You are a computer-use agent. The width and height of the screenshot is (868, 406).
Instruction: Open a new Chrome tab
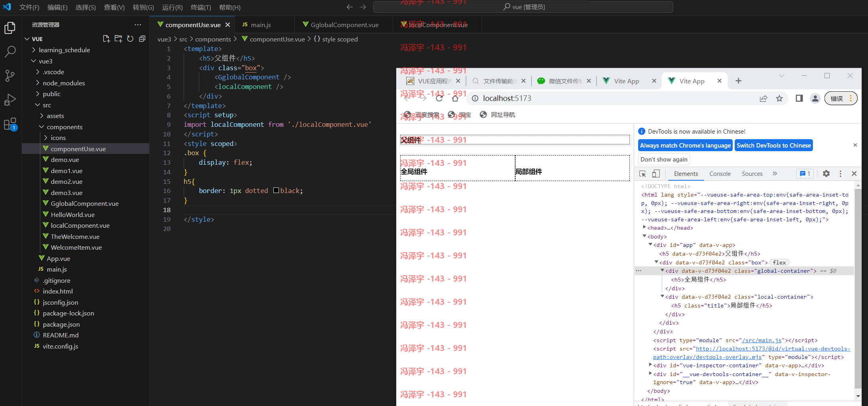tap(738, 81)
